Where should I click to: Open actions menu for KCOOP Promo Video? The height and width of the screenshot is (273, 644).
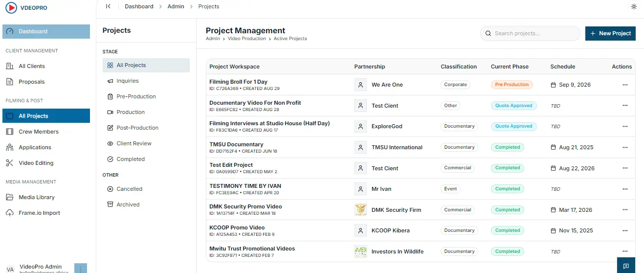point(625,230)
